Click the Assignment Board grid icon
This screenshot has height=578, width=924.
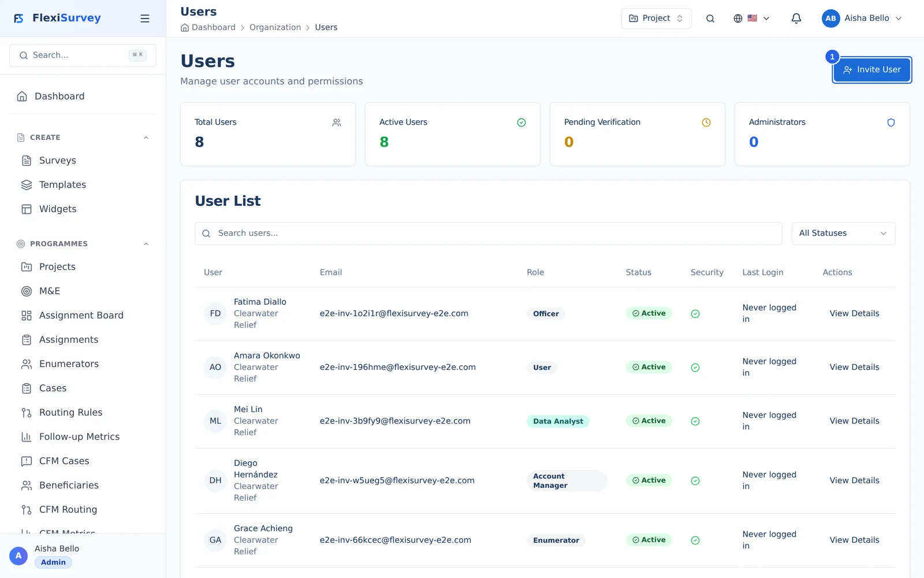click(27, 316)
